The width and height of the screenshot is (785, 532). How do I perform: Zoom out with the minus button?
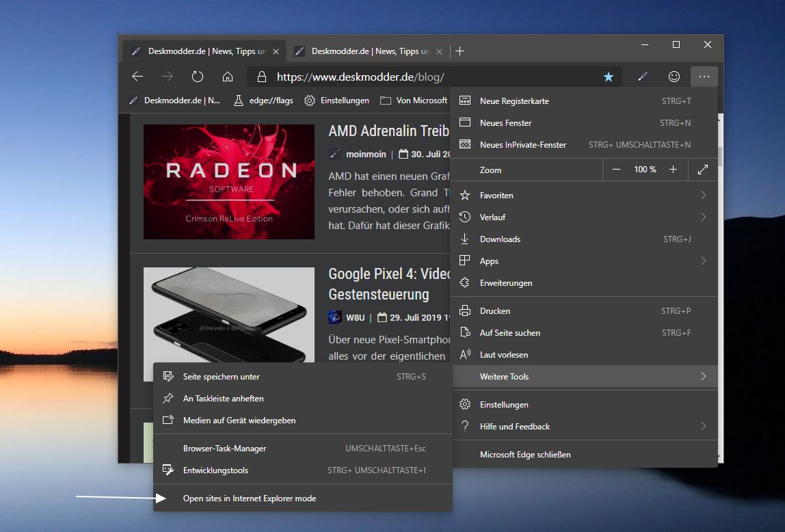tap(616, 170)
